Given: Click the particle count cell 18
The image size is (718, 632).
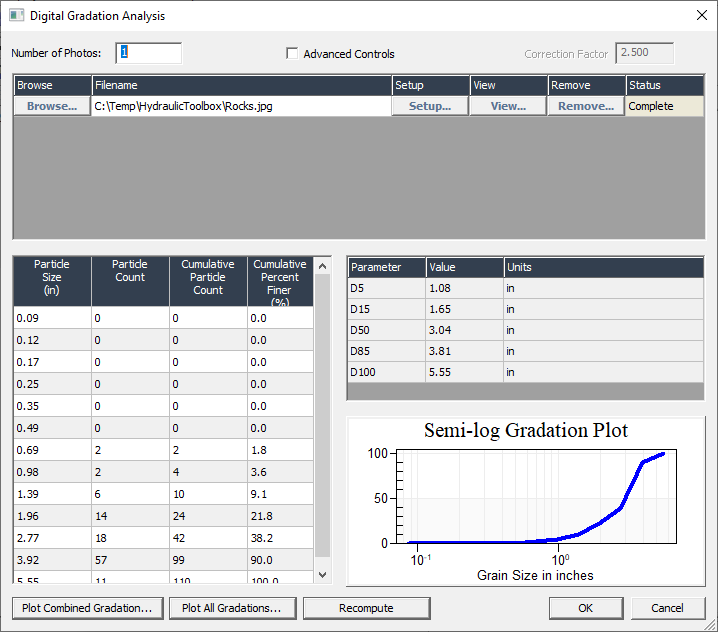Looking at the screenshot, I should tap(130, 538).
